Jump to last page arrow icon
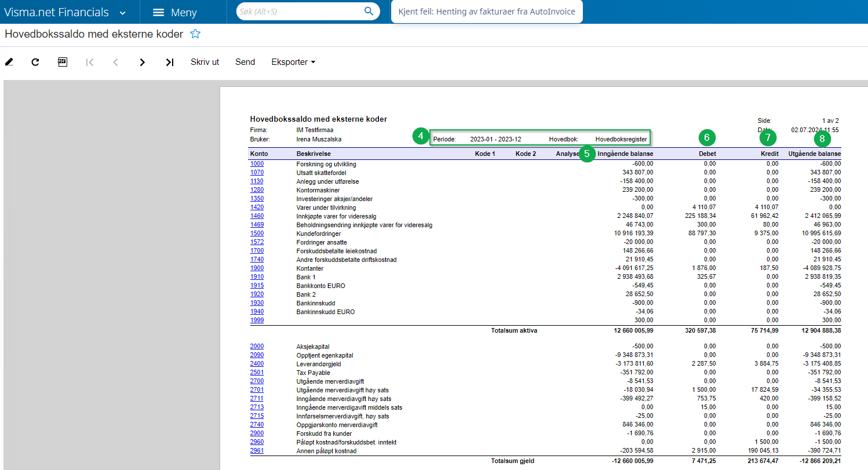This screenshot has width=868, height=470. click(169, 62)
